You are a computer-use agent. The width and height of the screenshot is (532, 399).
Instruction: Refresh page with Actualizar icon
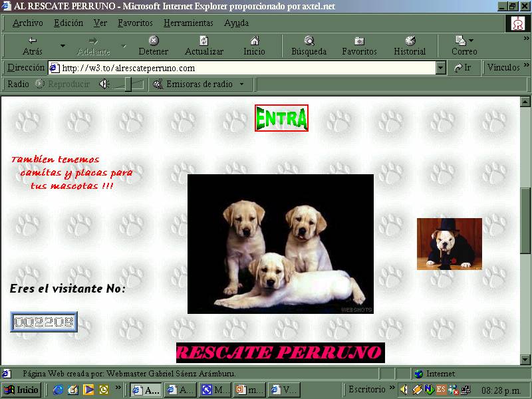pyautogui.click(x=204, y=41)
